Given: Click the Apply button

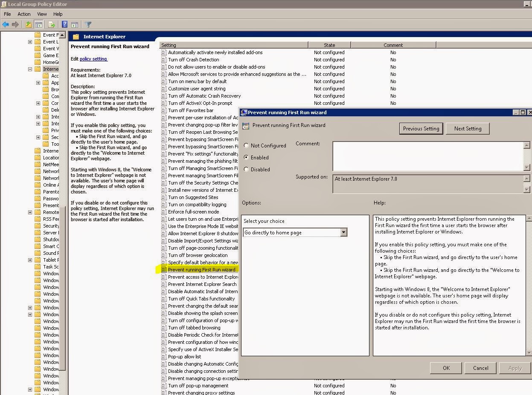Looking at the screenshot, I should (515, 368).
